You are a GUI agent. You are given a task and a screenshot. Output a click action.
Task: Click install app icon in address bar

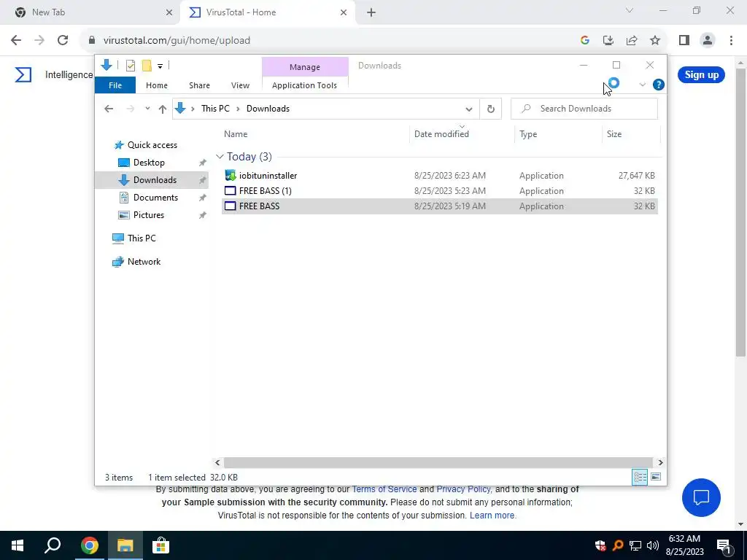click(x=608, y=41)
